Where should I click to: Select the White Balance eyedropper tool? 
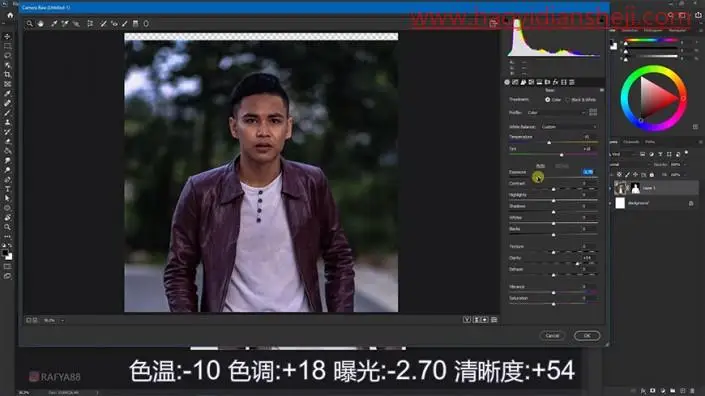pyautogui.click(x=54, y=24)
